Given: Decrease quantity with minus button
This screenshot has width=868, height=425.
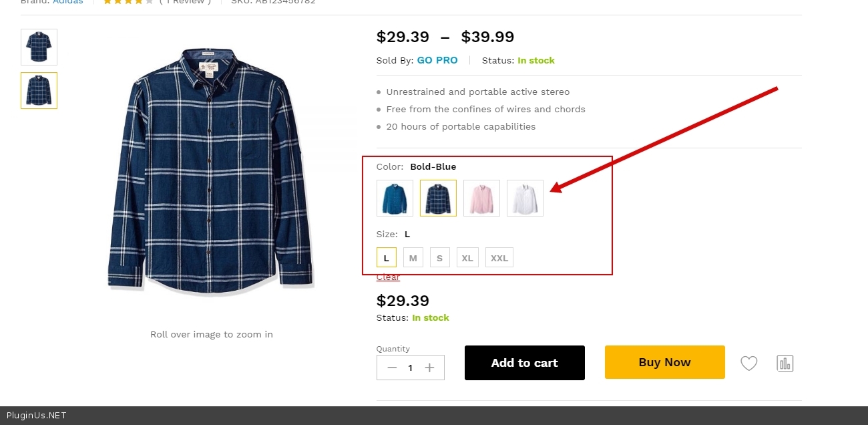Looking at the screenshot, I should [x=392, y=368].
